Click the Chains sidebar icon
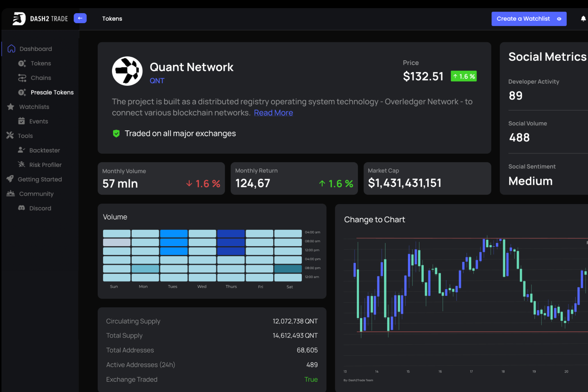The width and height of the screenshot is (588, 392). pyautogui.click(x=22, y=78)
